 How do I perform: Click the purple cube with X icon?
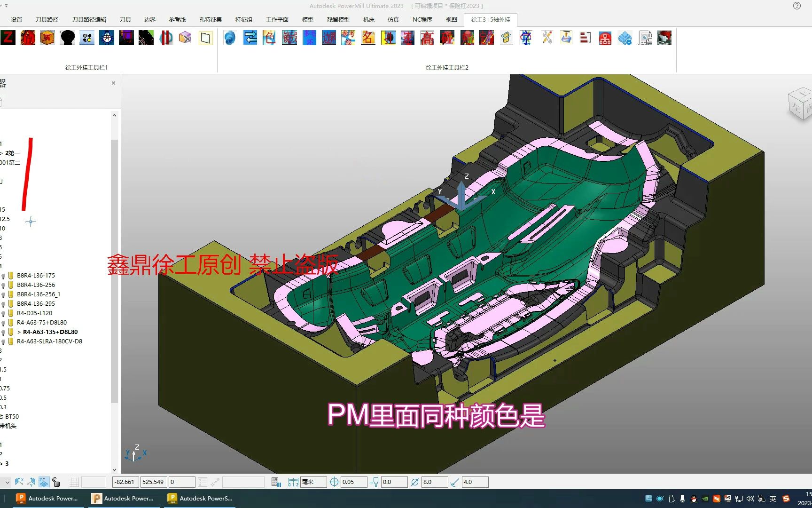186,38
